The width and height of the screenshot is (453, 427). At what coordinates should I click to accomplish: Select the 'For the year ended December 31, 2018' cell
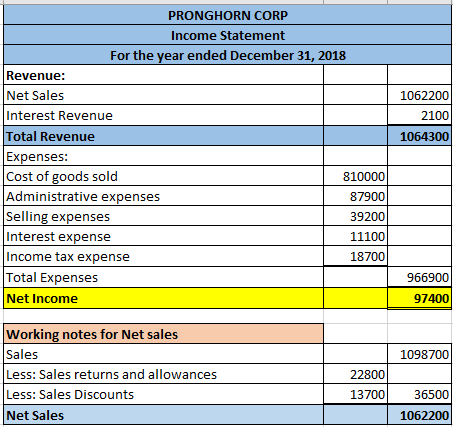tap(227, 55)
